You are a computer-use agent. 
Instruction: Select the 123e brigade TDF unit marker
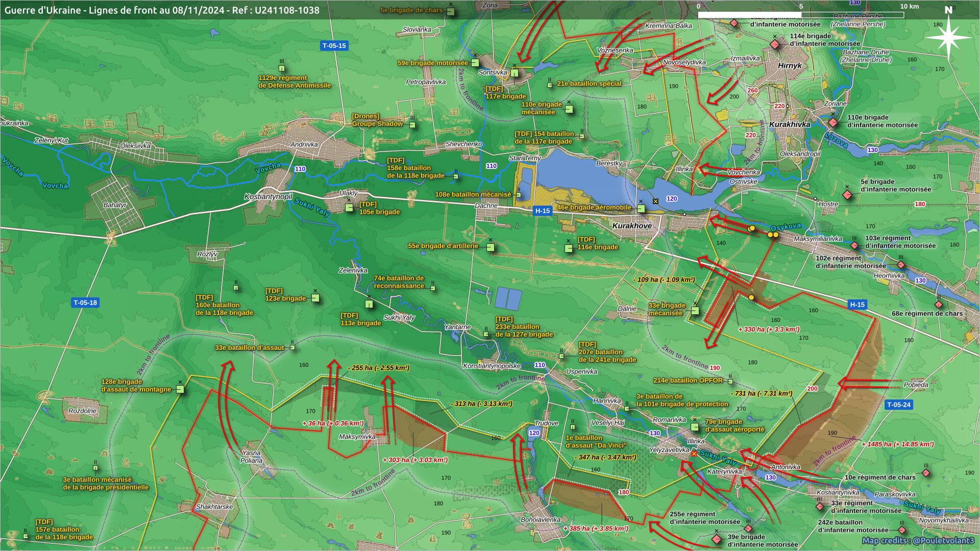315,298
